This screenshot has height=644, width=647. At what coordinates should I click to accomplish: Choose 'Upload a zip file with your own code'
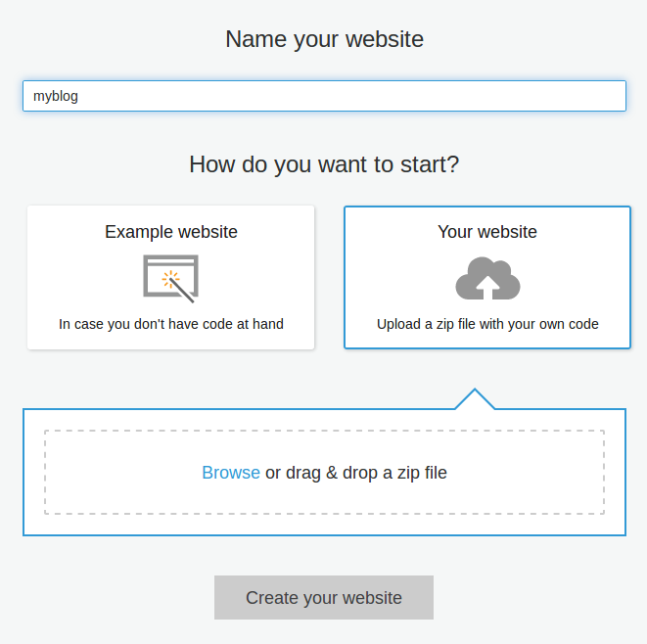(x=487, y=324)
